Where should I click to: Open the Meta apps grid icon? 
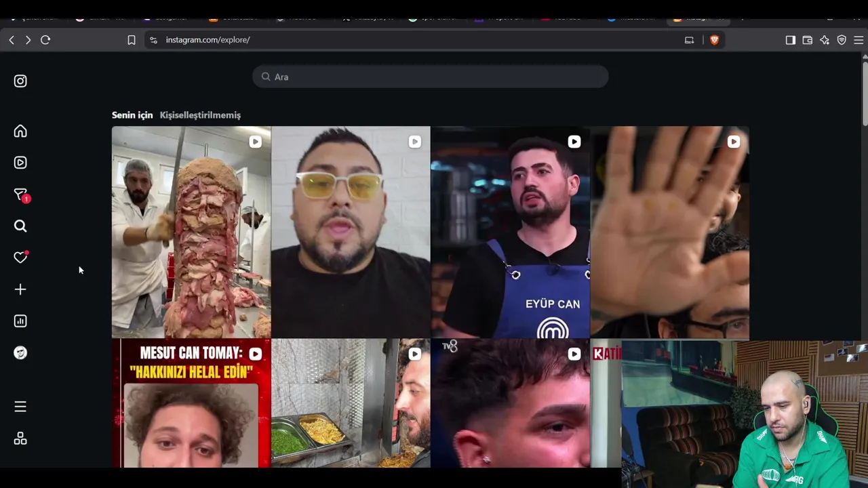pyautogui.click(x=20, y=439)
